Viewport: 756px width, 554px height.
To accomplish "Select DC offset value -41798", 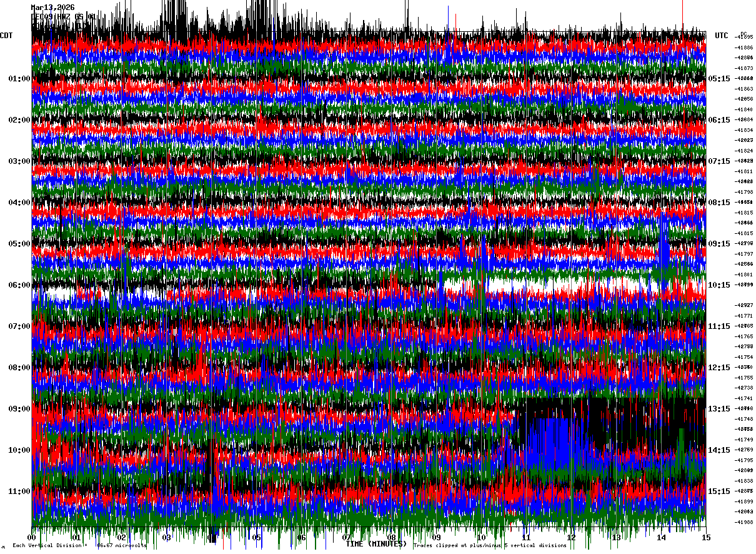I will coord(744,192).
